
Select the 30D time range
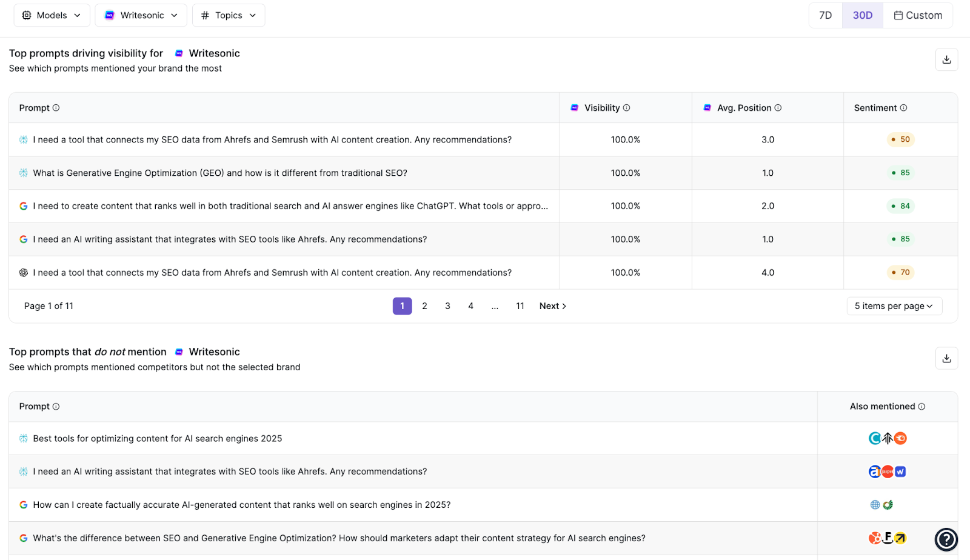tap(863, 15)
